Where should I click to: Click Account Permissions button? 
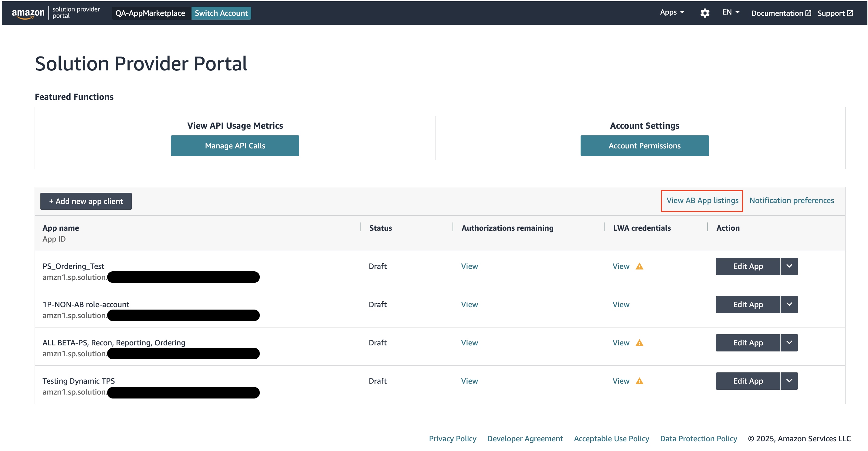(x=644, y=146)
